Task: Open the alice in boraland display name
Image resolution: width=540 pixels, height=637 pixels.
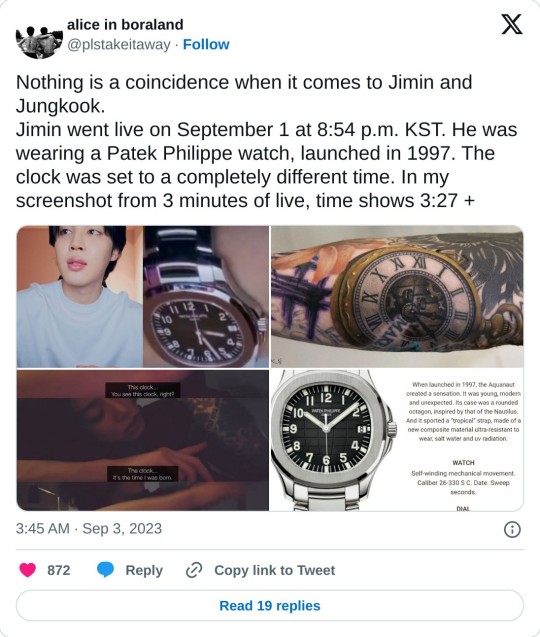Action: click(x=125, y=24)
